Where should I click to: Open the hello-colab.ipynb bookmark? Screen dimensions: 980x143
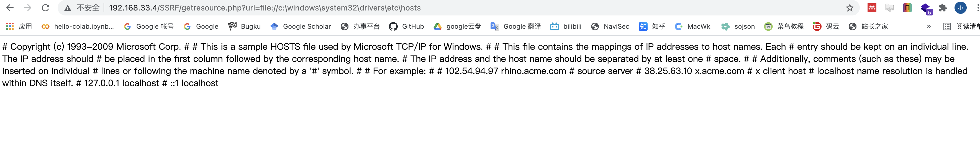78,26
